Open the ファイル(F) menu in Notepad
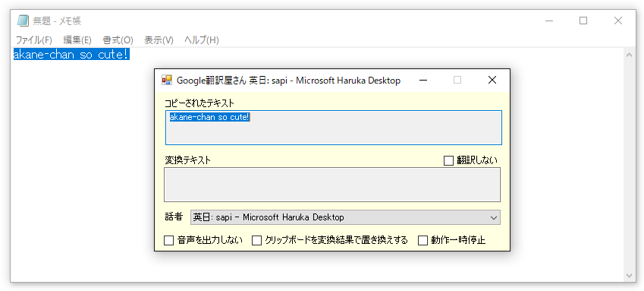The width and height of the screenshot is (644, 291). point(33,40)
